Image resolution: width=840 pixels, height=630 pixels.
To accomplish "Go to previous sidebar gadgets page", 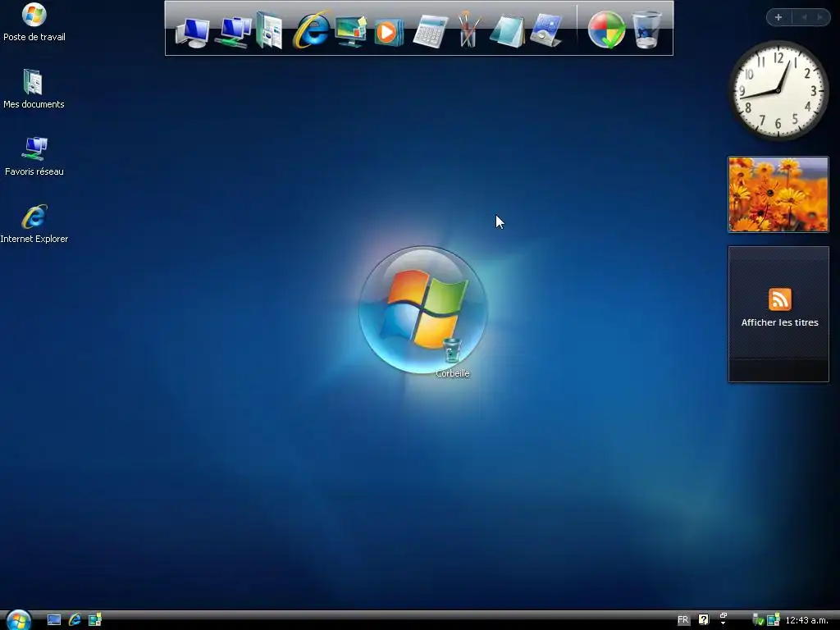I will (804, 17).
